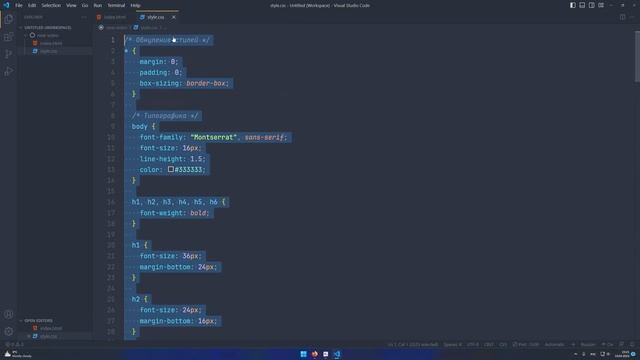Image resolution: width=640 pixels, height=360 pixels.
Task: Open the View menu
Action: pos(71,5)
